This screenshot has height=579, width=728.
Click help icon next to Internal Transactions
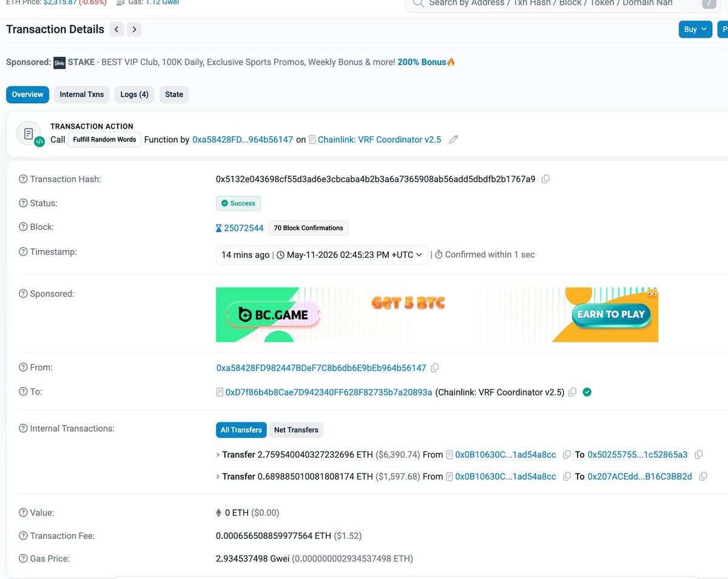pyautogui.click(x=23, y=428)
